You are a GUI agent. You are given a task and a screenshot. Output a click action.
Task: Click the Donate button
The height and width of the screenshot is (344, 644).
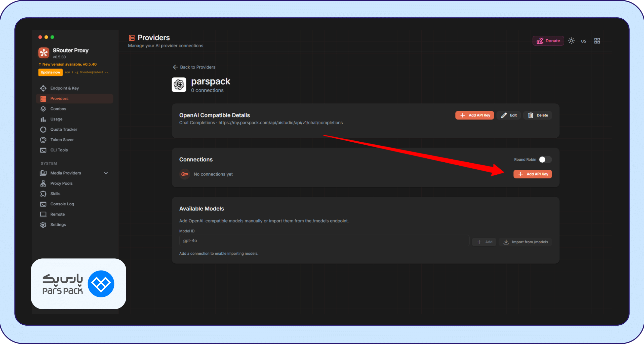(x=548, y=41)
